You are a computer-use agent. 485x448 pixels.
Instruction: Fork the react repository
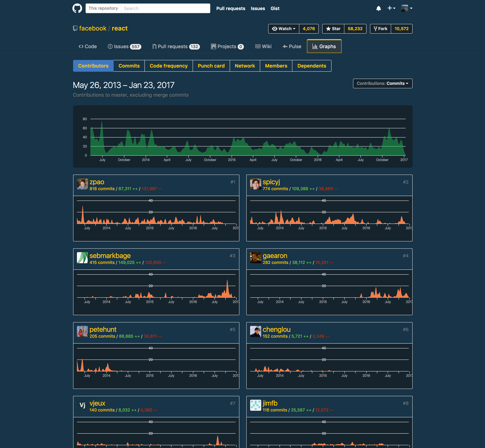click(x=381, y=29)
